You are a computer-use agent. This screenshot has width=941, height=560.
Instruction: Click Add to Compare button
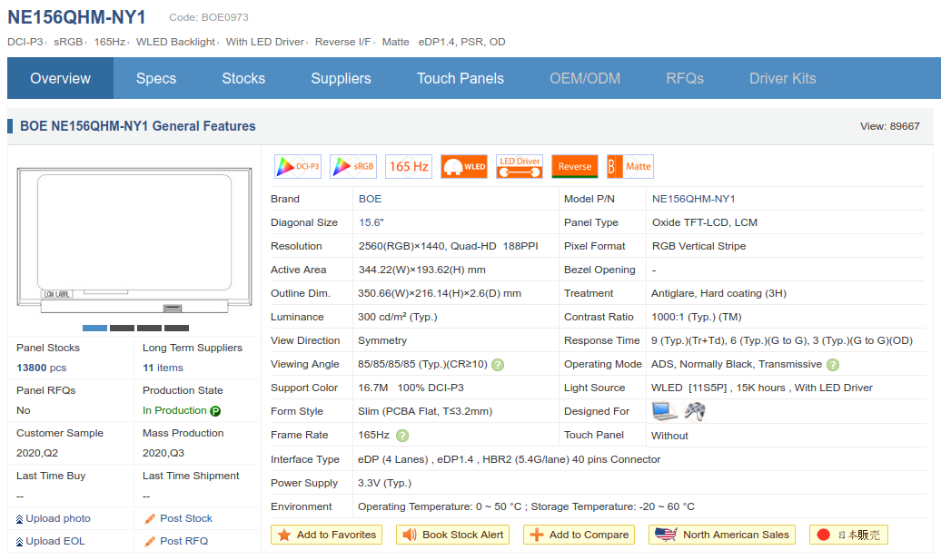tap(579, 535)
